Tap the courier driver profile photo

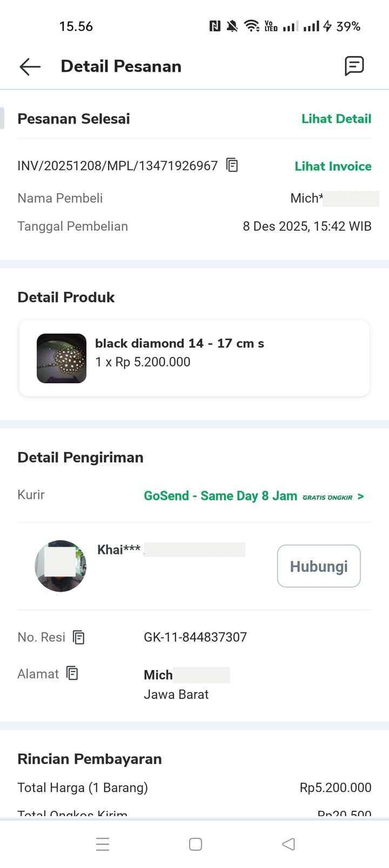click(61, 566)
